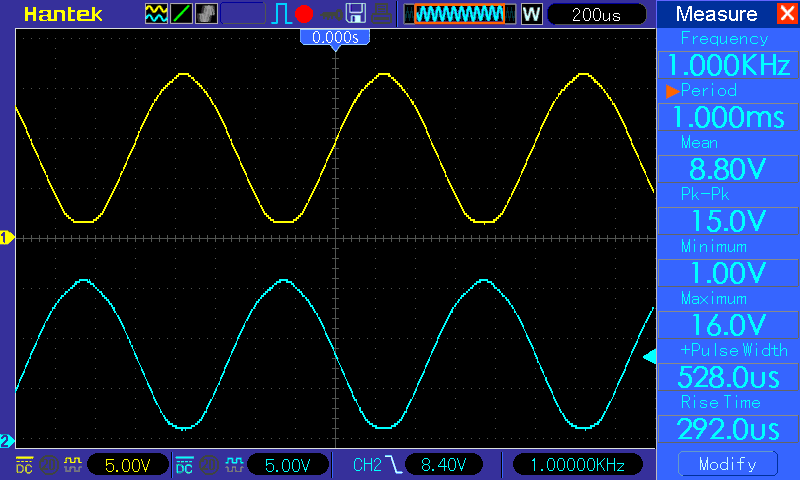This screenshot has width=800, height=480.
Task: Click the cyan CH2 probe square-wave icon
Action: 234,464
